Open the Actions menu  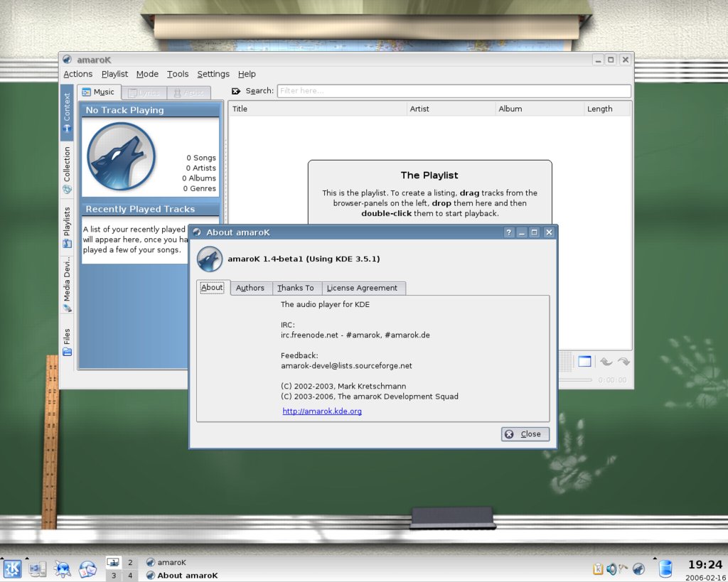click(x=78, y=74)
